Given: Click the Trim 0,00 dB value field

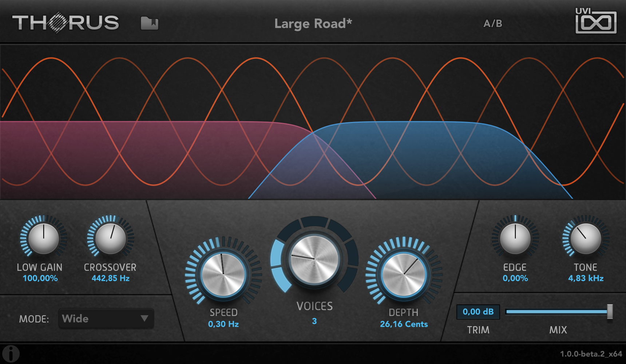Looking at the screenshot, I should (x=478, y=312).
